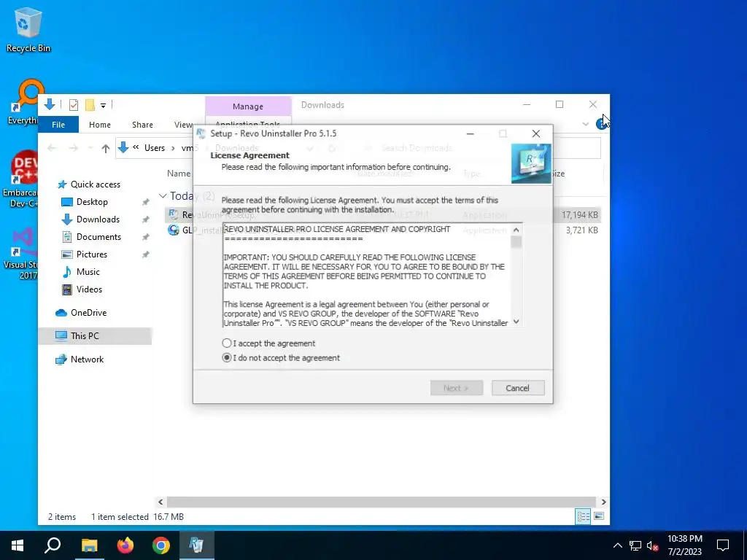
Task: Click the license agreement scrollbar thumb
Action: point(516,242)
